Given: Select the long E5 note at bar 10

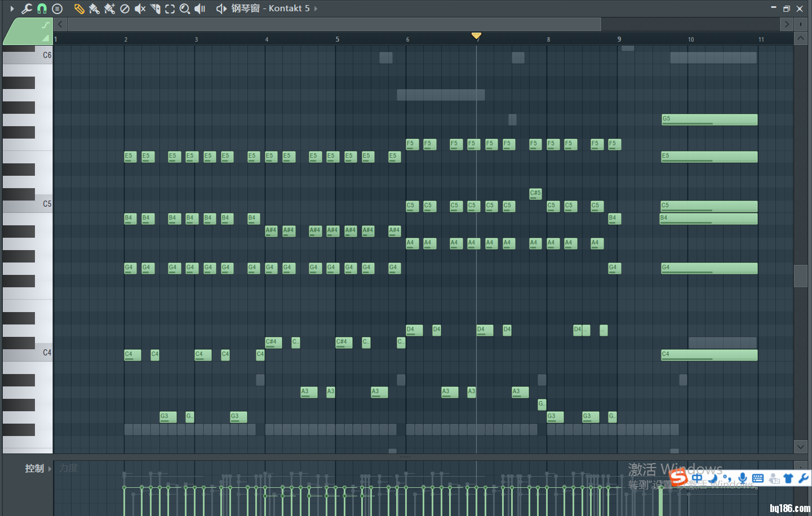Looking at the screenshot, I should (709, 157).
